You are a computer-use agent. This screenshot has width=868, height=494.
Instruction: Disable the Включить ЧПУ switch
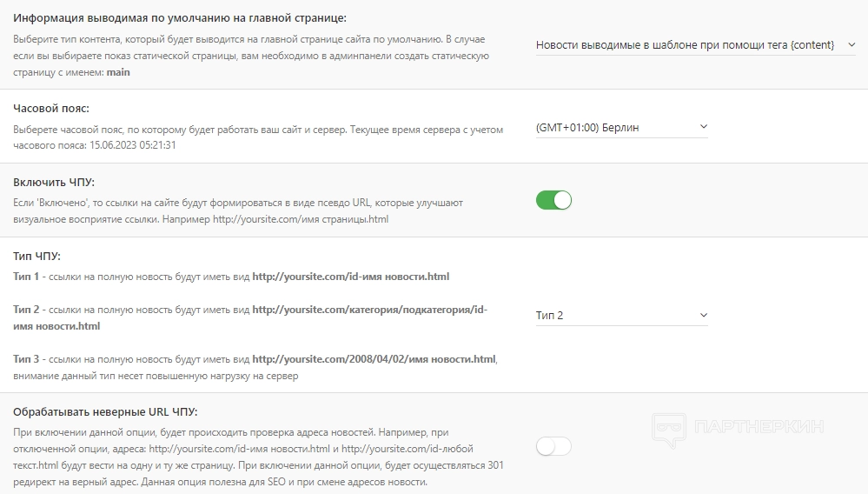click(553, 201)
